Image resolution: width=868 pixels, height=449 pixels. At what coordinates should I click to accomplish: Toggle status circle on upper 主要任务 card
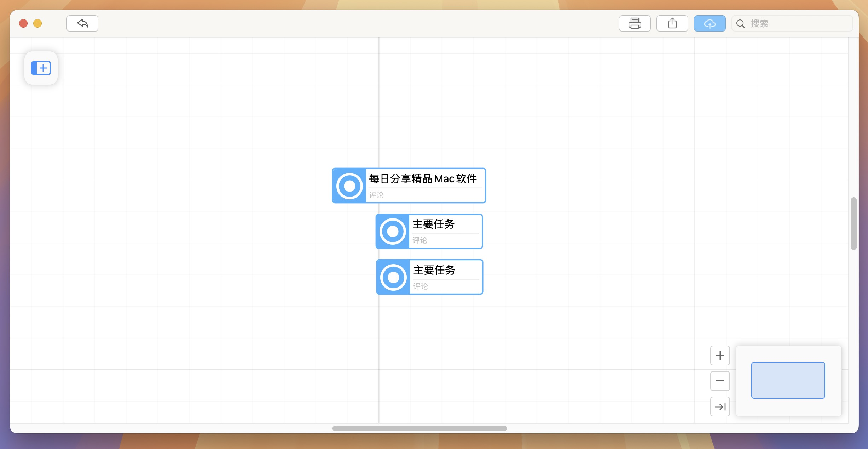point(393,232)
